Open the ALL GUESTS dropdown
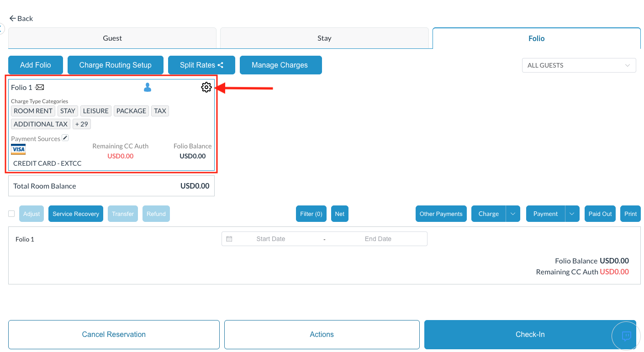Screen dimensions: 644x352 pos(578,65)
